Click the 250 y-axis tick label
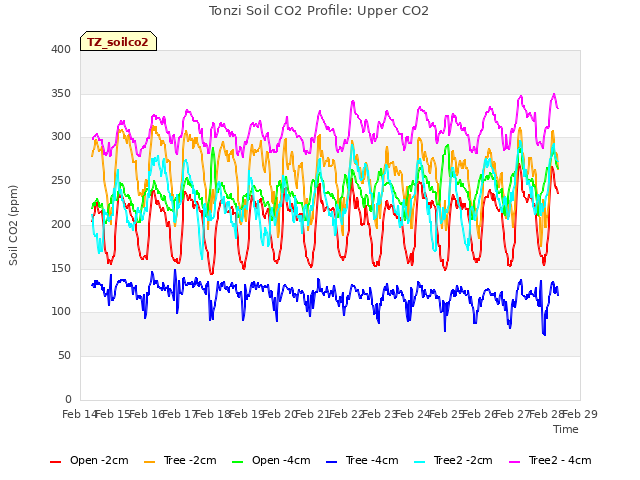This screenshot has height=480, width=640. pos(61,180)
